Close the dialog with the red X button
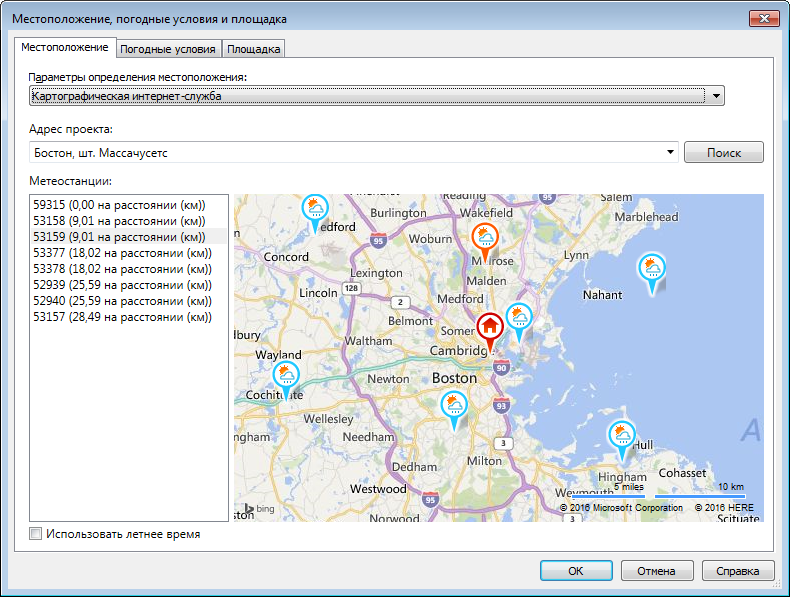This screenshot has height=597, width=790. (x=764, y=19)
